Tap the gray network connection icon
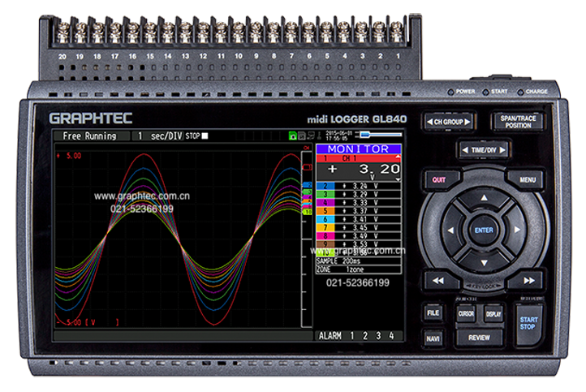The height and width of the screenshot is (392, 586). pos(311,136)
